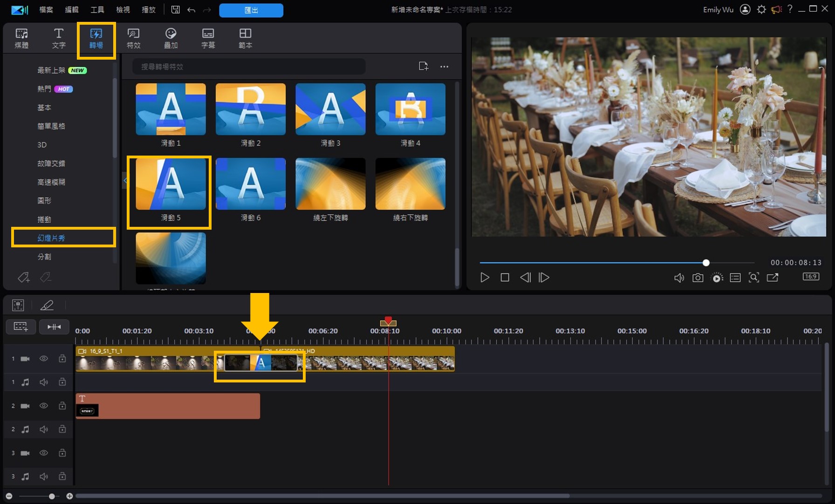835x504 pixels.
Task: Click the remove tag icon below categories
Action: tap(45, 278)
